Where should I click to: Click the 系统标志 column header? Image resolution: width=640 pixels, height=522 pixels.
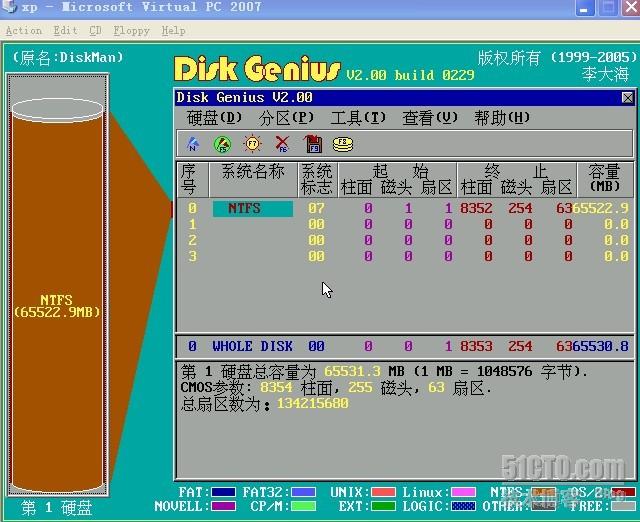click(x=316, y=180)
